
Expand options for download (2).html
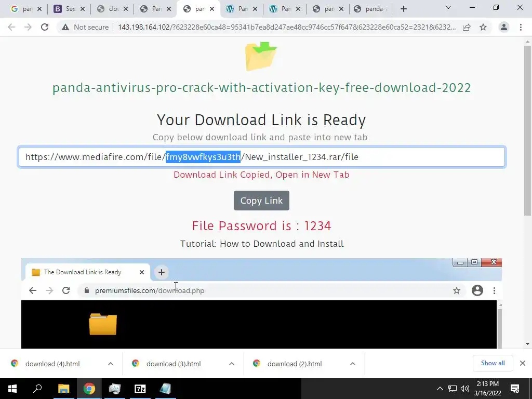353,364
